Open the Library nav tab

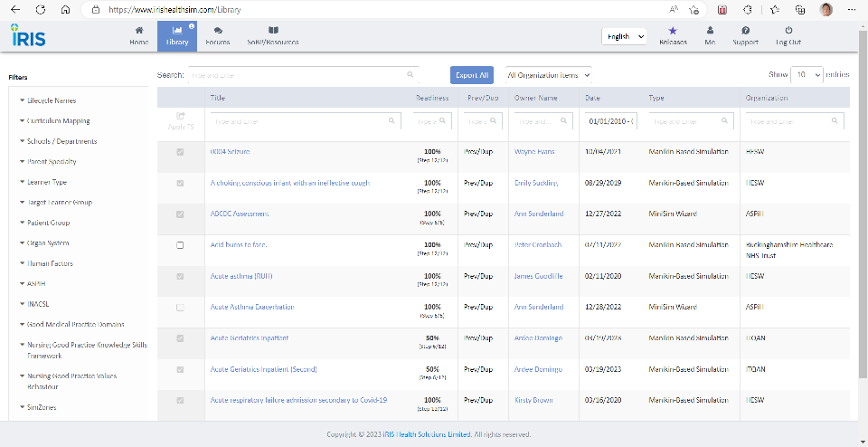(x=177, y=36)
